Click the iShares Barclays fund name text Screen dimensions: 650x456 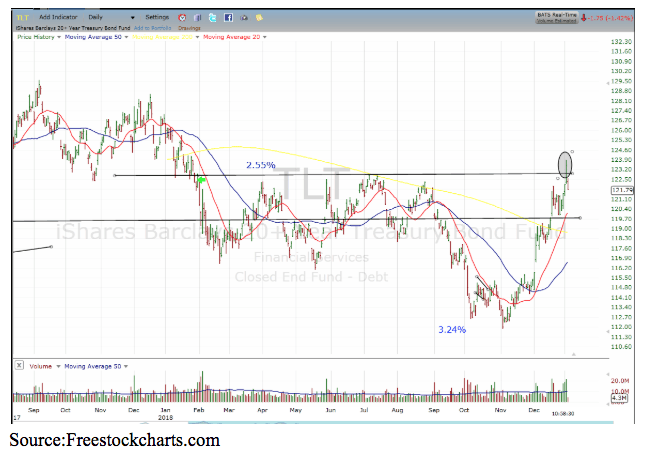73,28
